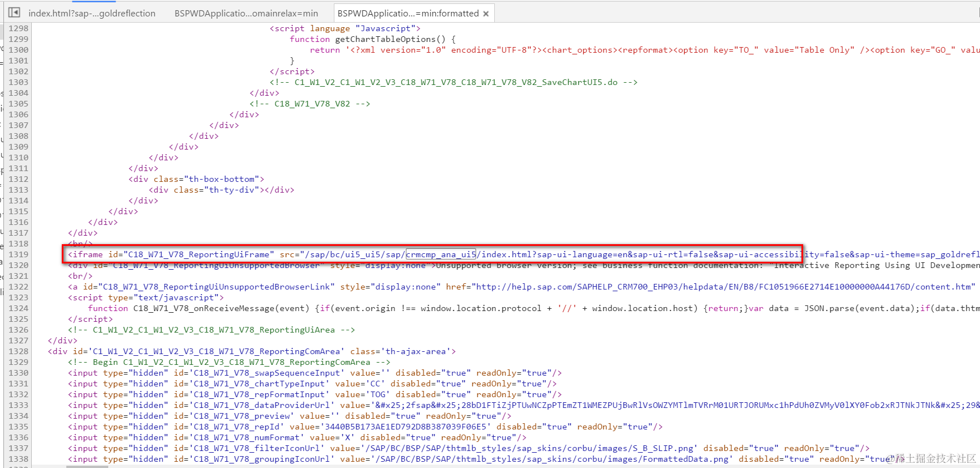Image resolution: width=980 pixels, height=468 pixels.
Task: Click C18_W71_V78_dataProviderUrl input line
Action: (524, 405)
